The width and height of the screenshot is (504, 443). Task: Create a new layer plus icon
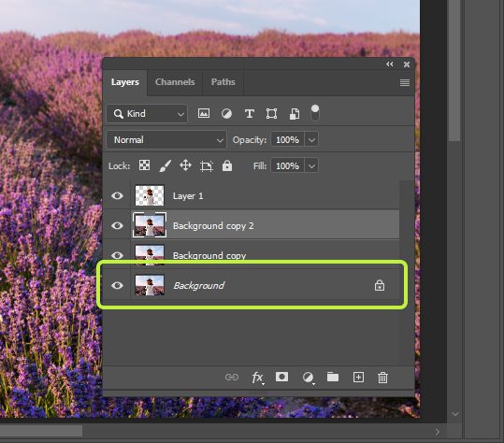[x=358, y=378]
